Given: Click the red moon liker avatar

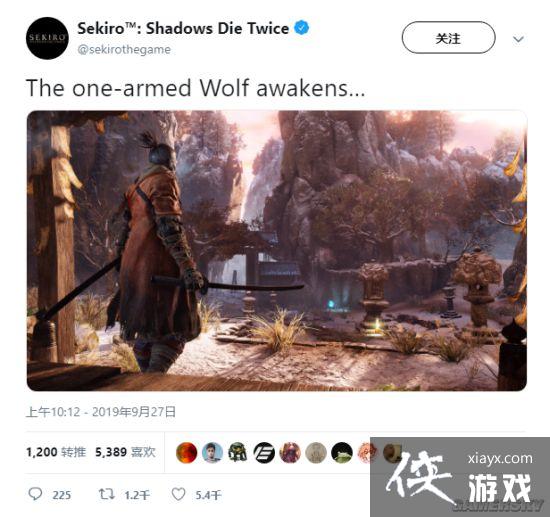Looking at the screenshot, I should [187, 452].
